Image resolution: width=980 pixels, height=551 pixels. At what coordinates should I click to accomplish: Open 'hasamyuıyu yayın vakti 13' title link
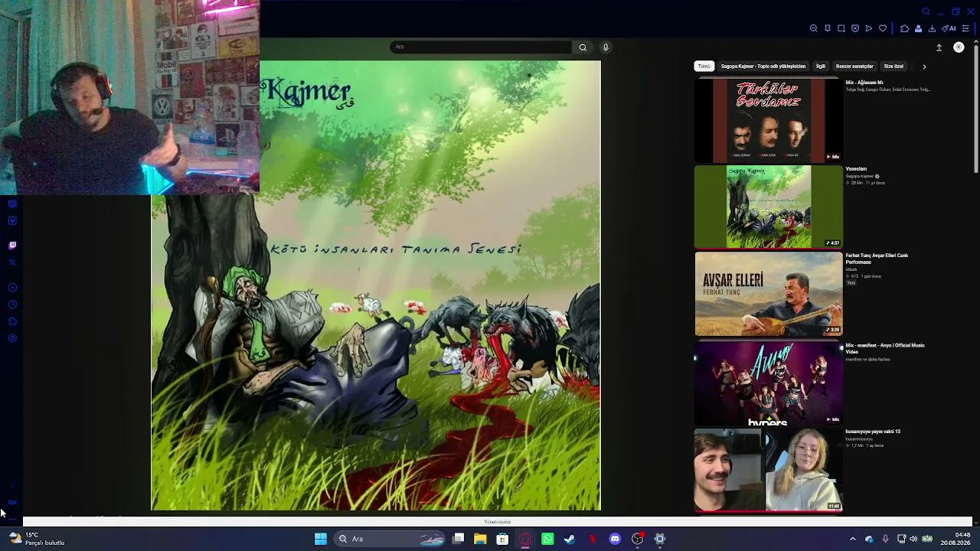(x=873, y=432)
